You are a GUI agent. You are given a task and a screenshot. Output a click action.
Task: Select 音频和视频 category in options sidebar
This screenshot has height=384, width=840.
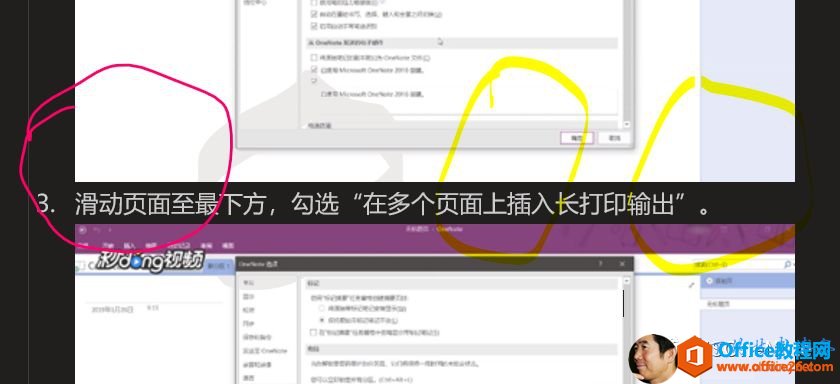coord(257,365)
